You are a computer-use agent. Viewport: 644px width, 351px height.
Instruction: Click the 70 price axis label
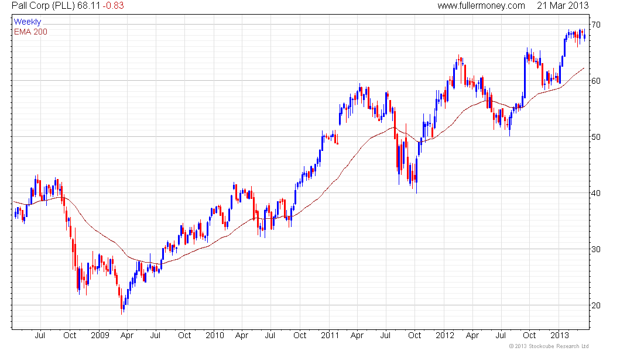[595, 25]
